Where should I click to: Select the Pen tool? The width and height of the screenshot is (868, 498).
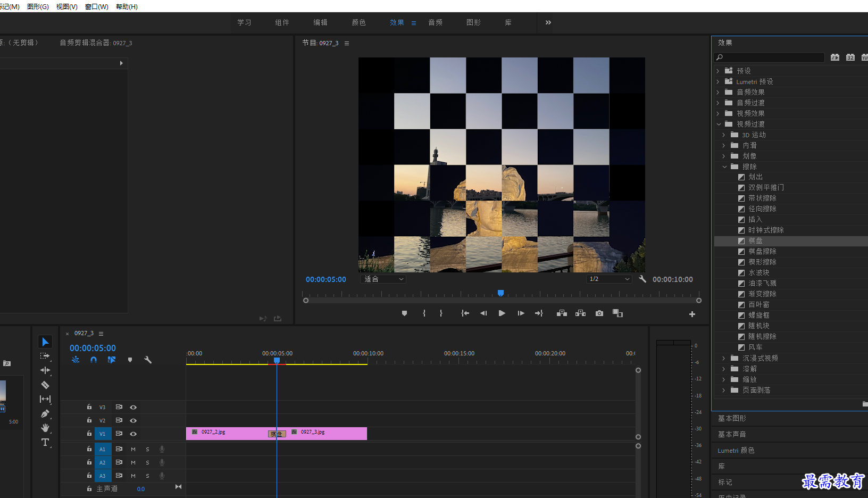(x=45, y=413)
